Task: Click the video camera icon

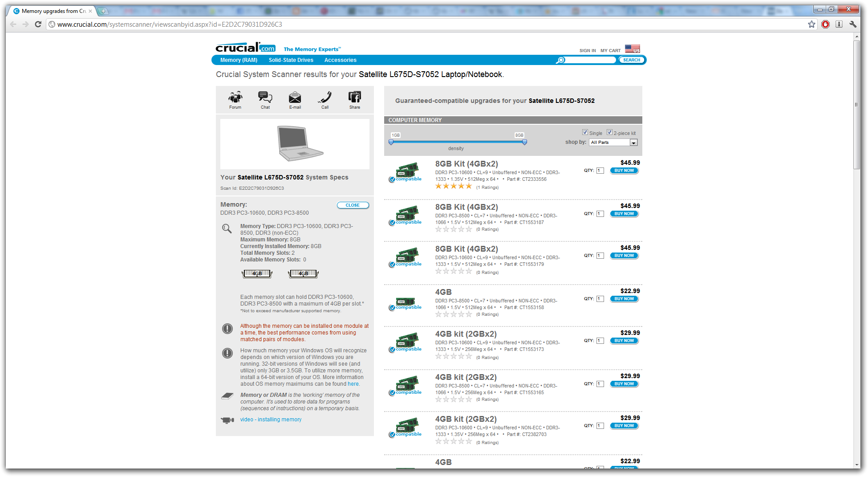Action: (x=227, y=420)
